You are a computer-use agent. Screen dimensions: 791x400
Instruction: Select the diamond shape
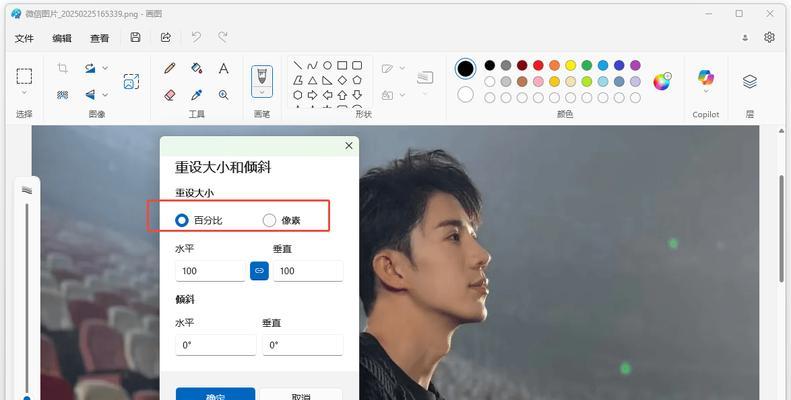(x=342, y=80)
